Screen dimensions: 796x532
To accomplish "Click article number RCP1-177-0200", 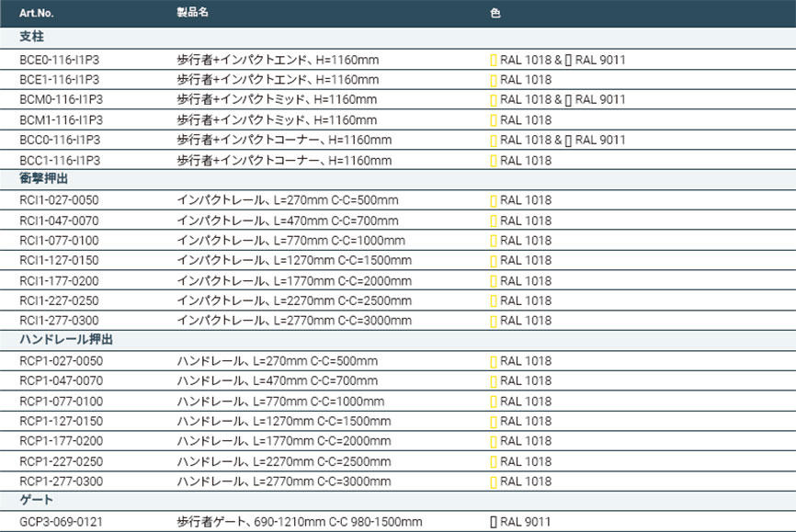I will point(61,441).
